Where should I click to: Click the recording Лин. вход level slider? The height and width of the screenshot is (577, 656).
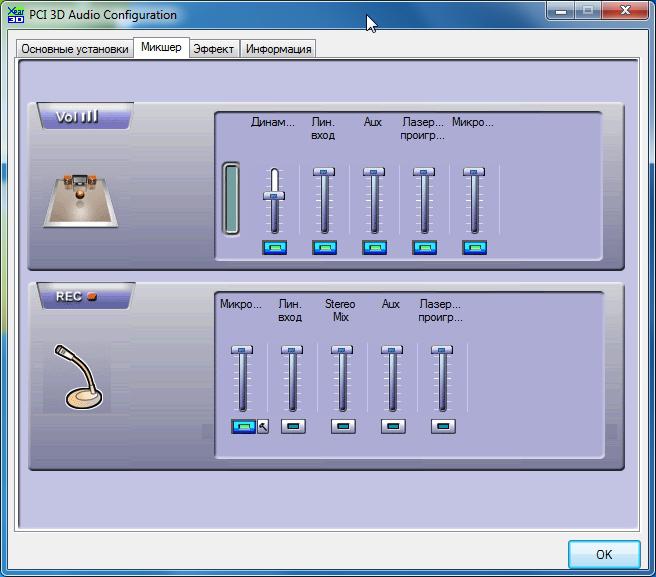(292, 379)
